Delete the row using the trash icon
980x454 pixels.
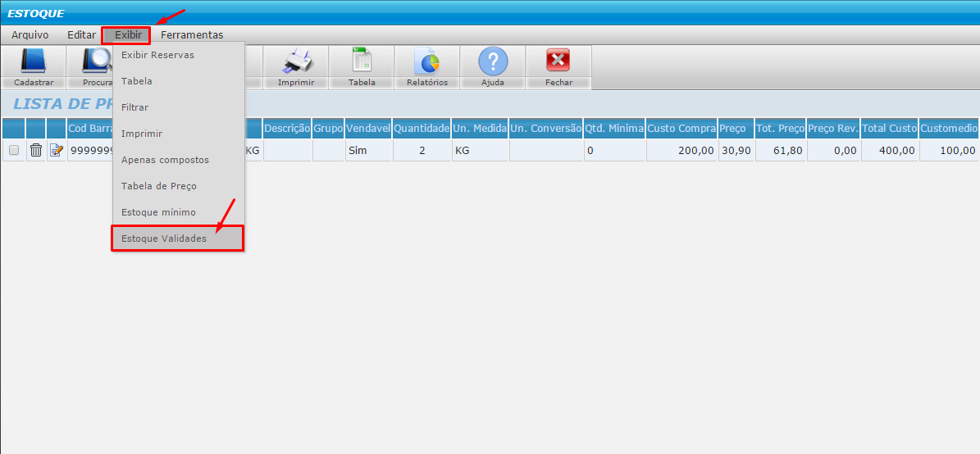pos(36,150)
